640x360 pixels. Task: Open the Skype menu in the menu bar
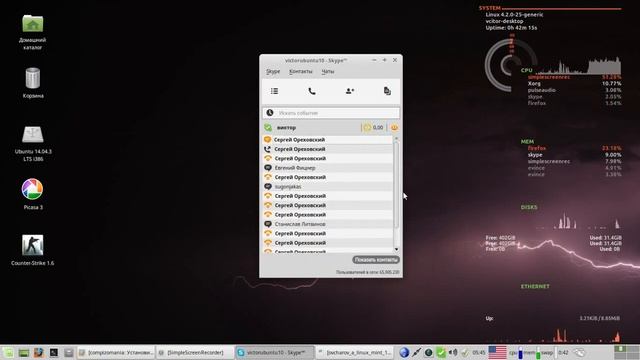point(273,71)
